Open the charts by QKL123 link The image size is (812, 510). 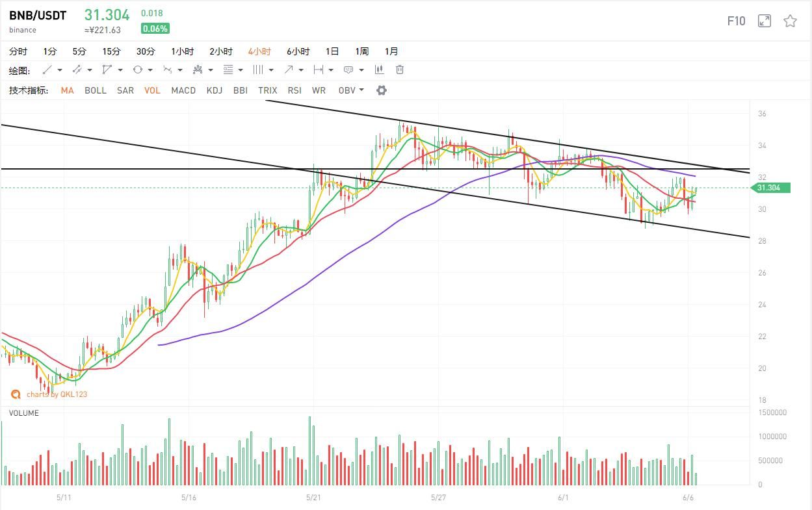pos(56,394)
